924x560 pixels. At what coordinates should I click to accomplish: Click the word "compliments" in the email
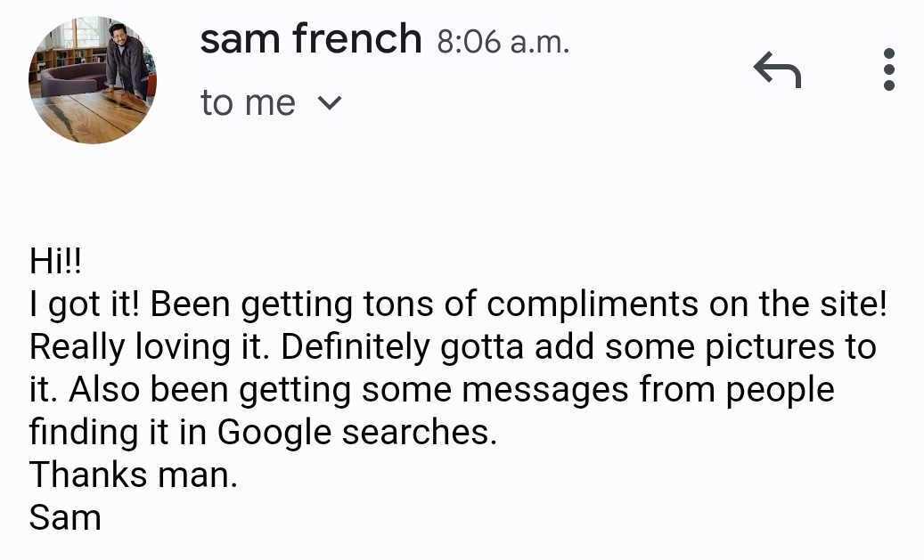[x=593, y=304]
